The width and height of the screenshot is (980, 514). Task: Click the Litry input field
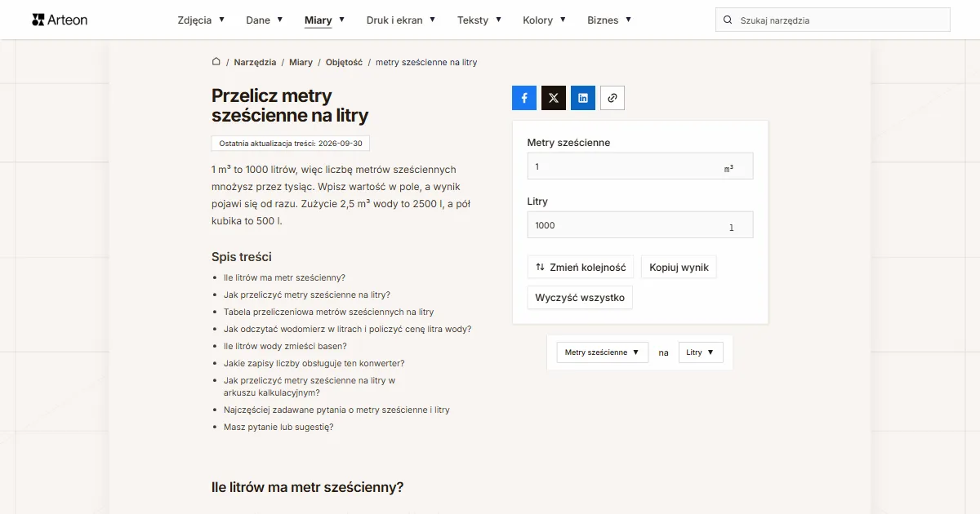640,225
